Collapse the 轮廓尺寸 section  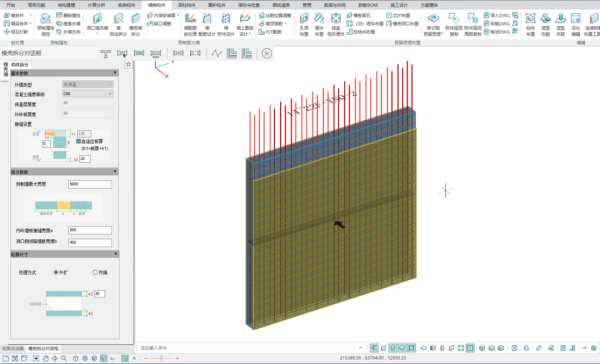tap(116, 254)
